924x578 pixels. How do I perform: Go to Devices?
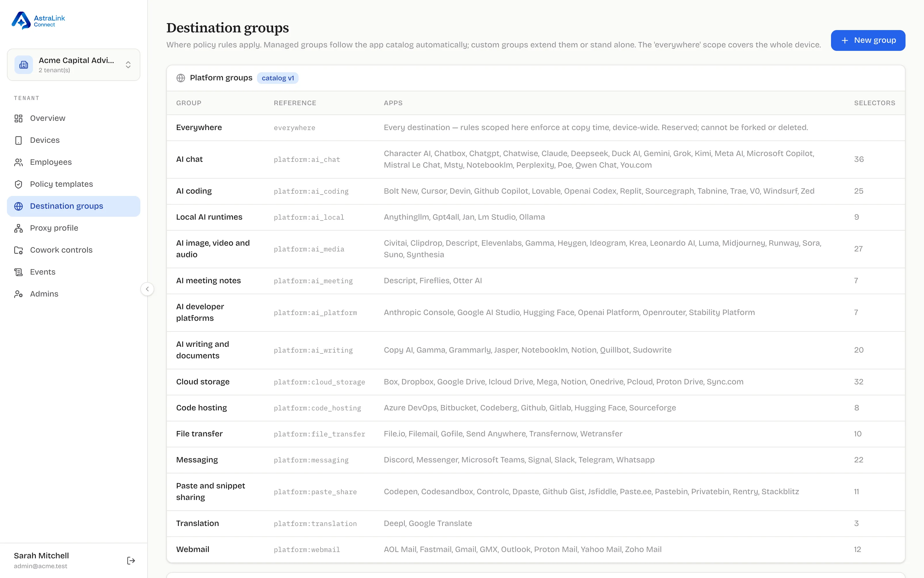click(x=74, y=140)
